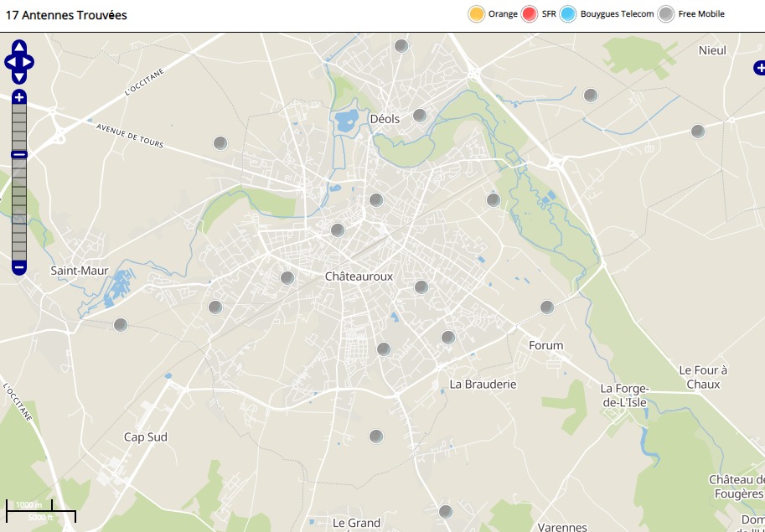Viewport: 765px width, 532px height.
Task: Pan the map up with the arrow
Action: click(x=19, y=48)
